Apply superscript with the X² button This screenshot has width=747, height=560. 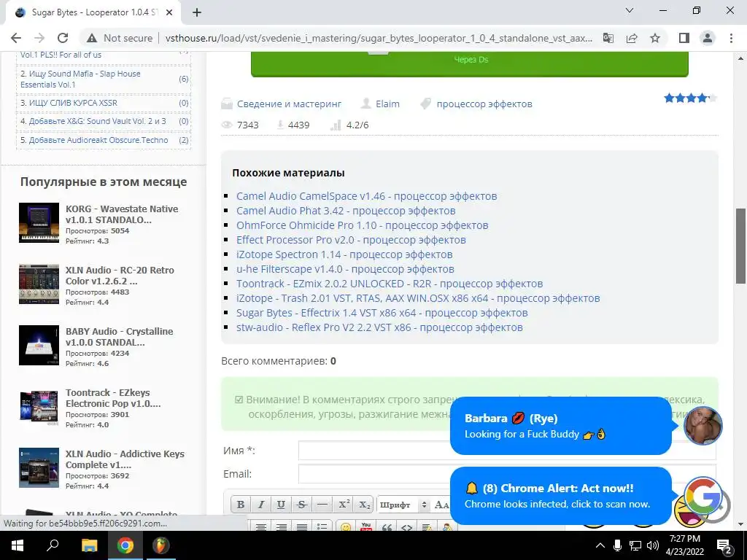click(344, 505)
